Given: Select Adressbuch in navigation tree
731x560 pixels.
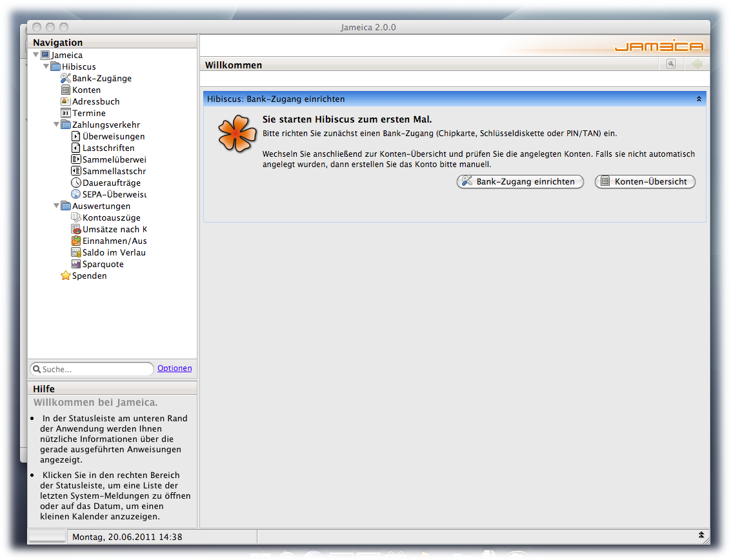Looking at the screenshot, I should pos(95,101).
